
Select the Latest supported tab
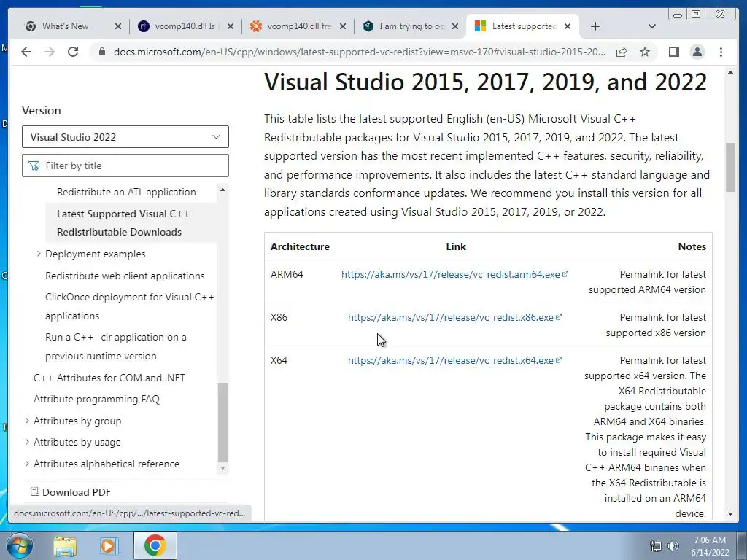coord(523,26)
